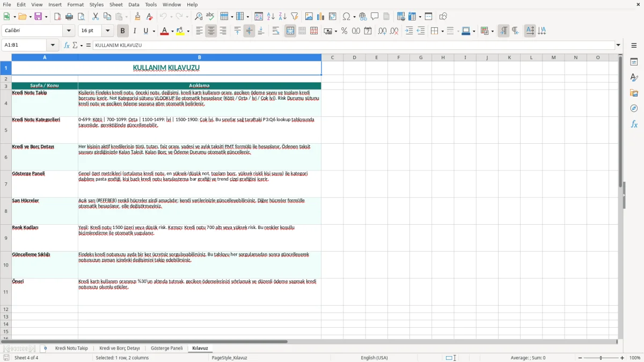Toggle Underline formatting
This screenshot has height=362, width=644.
pyautogui.click(x=146, y=31)
